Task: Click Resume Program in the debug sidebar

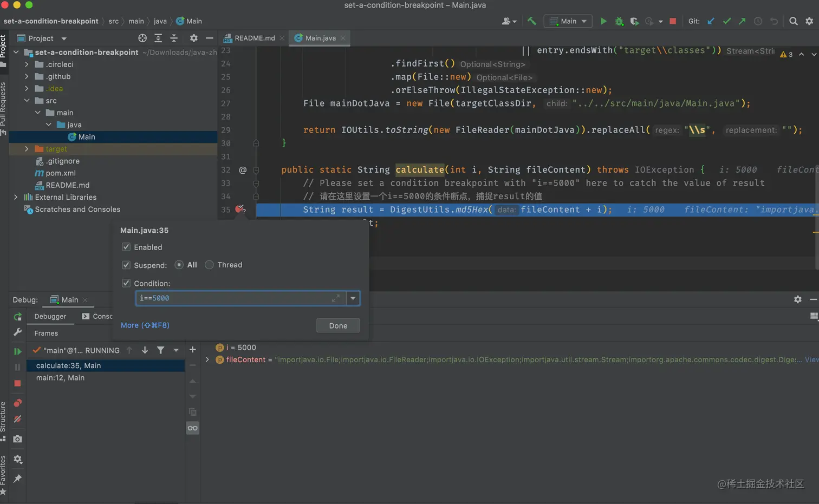Action: pyautogui.click(x=17, y=351)
